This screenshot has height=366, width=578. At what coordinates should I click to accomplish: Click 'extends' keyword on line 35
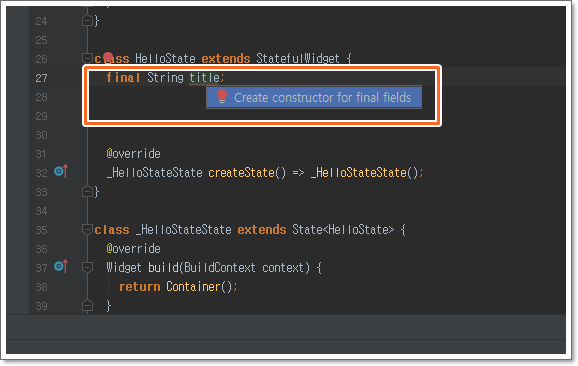[262, 230]
